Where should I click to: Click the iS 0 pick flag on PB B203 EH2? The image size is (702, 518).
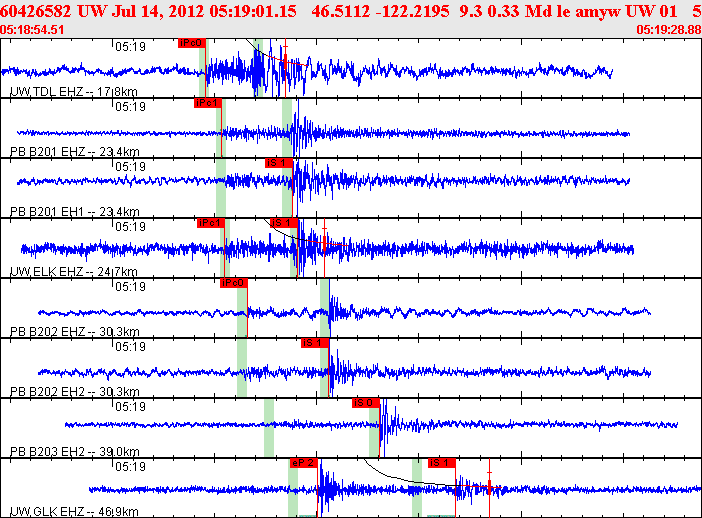point(366,403)
